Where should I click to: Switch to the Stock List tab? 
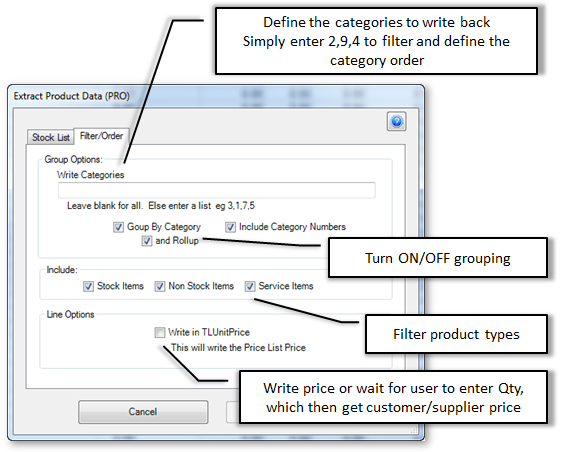pos(50,137)
